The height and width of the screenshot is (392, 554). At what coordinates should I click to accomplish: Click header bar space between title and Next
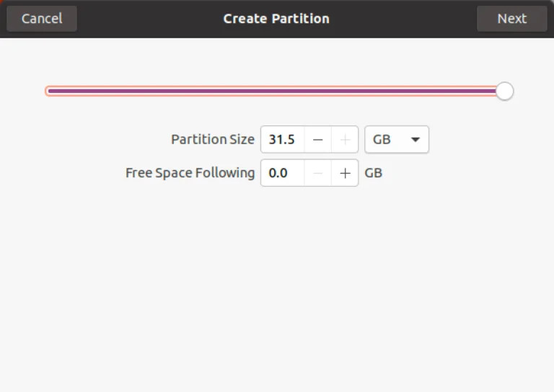(x=404, y=19)
